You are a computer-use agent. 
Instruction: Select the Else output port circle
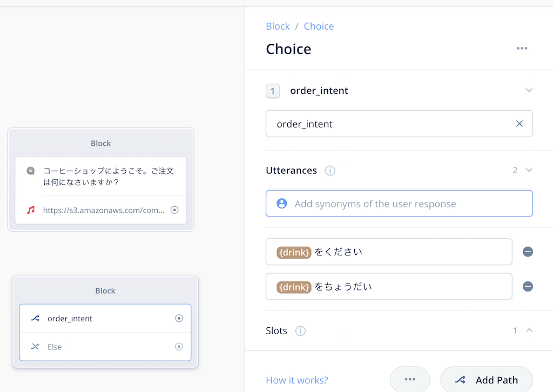179,347
